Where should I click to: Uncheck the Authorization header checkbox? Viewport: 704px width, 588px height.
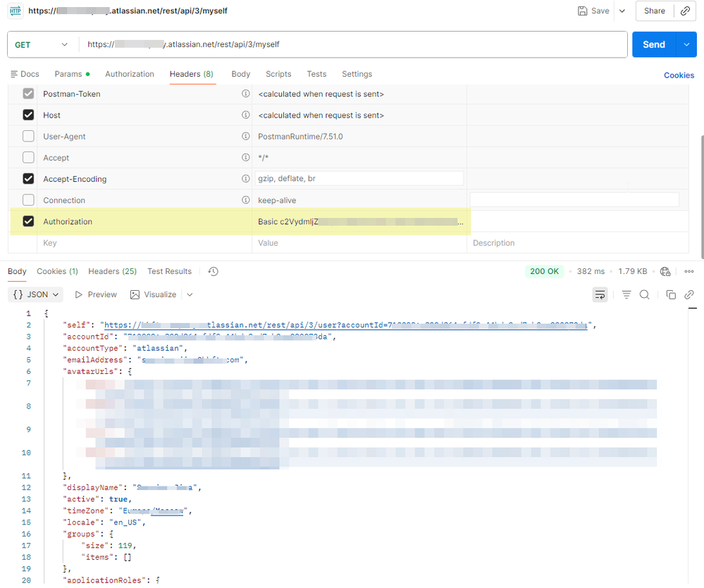coord(28,221)
